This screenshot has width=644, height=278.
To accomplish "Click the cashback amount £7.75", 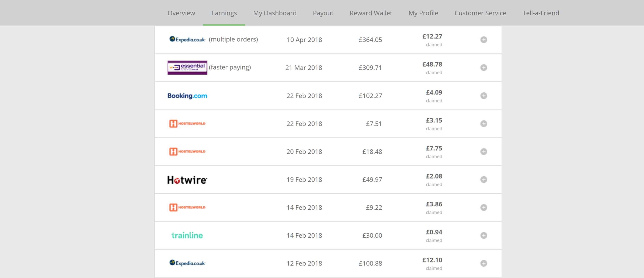I will (x=434, y=148).
